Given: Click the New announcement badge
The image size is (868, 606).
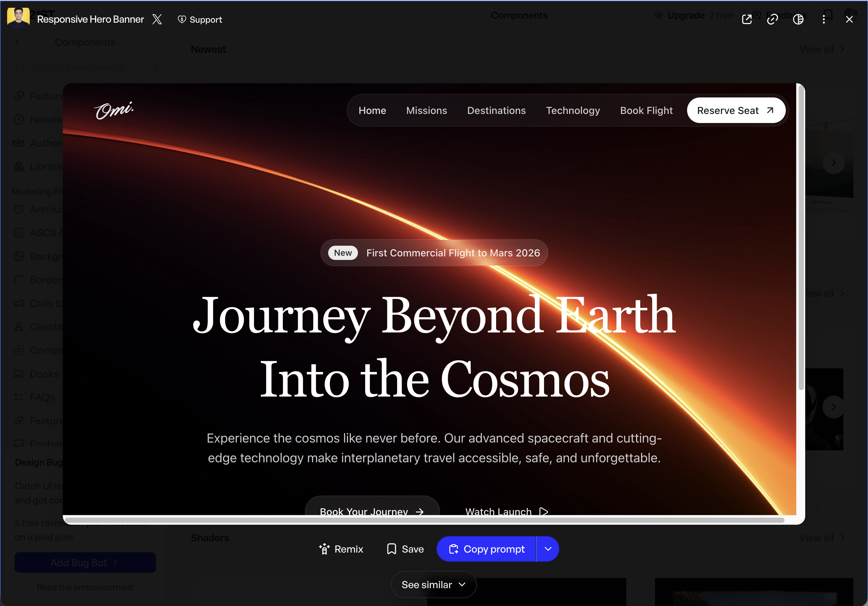Looking at the screenshot, I should 342,252.
